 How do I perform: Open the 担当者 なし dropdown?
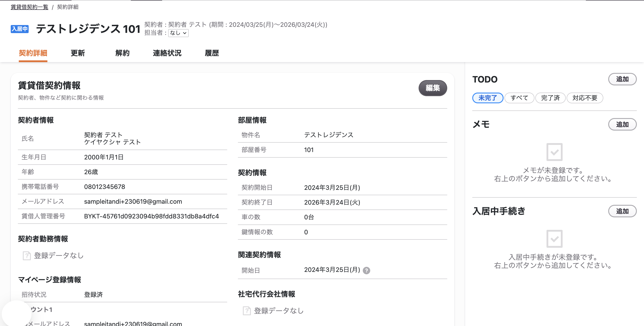click(x=178, y=33)
